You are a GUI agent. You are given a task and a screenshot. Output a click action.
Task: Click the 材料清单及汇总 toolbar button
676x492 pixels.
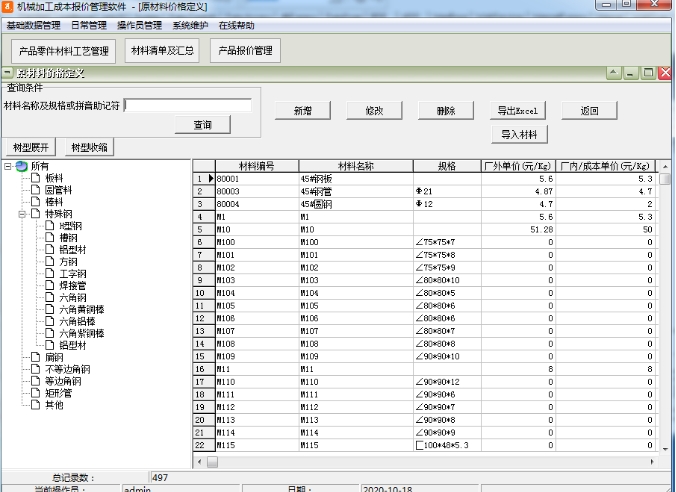coord(162,51)
